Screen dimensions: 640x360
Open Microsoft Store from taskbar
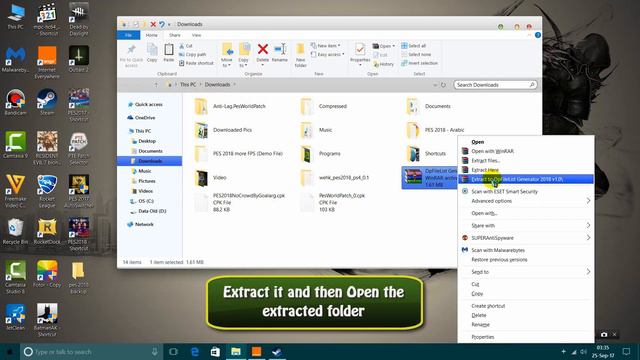point(215,351)
